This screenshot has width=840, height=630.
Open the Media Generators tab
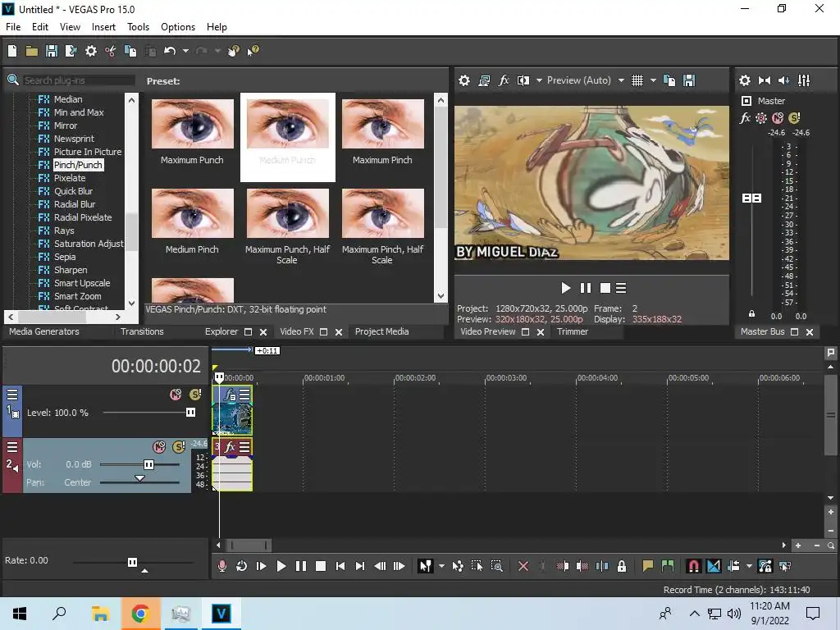44,331
